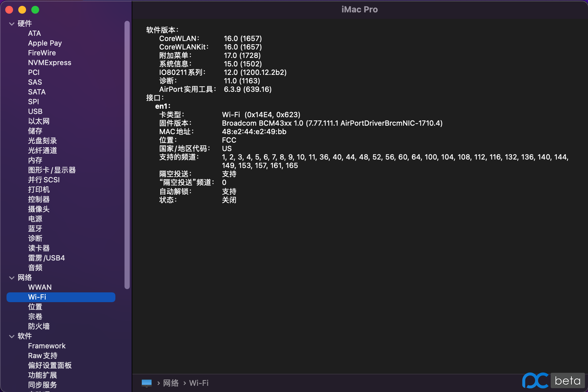Open FireWire hardware info
Viewport: 588px width, 392px height.
click(x=42, y=53)
